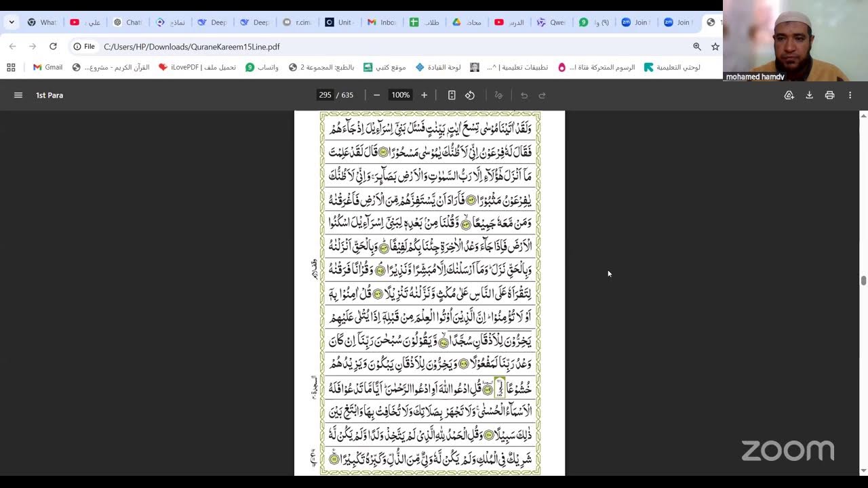Open the Chrome zoom magnifier icon

(696, 46)
